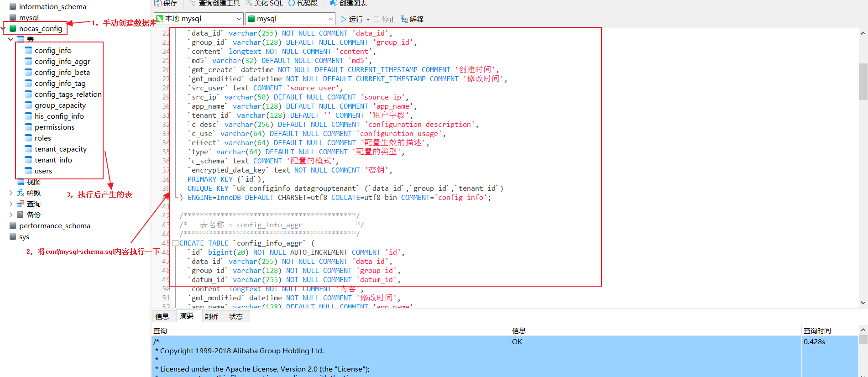The width and height of the screenshot is (868, 377).
Task: Collapse the CREATE TABLE config_info_aggr code fold
Action: coord(175,243)
